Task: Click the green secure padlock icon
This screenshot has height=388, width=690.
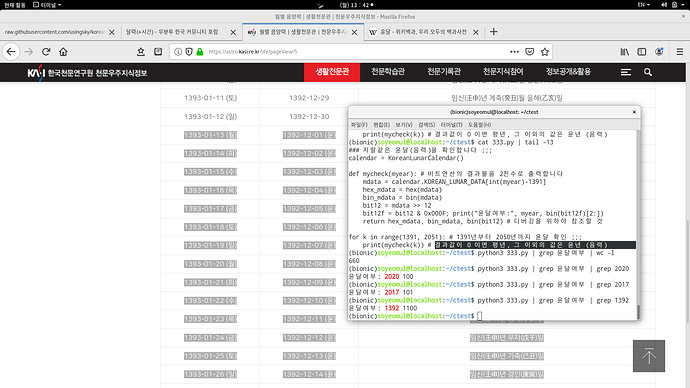Action: click(x=200, y=51)
